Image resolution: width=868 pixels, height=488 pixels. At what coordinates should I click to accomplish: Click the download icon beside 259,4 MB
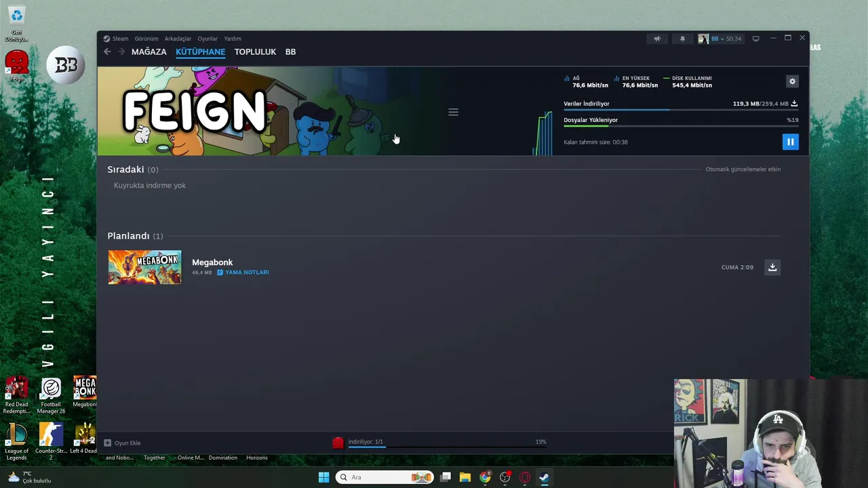794,104
